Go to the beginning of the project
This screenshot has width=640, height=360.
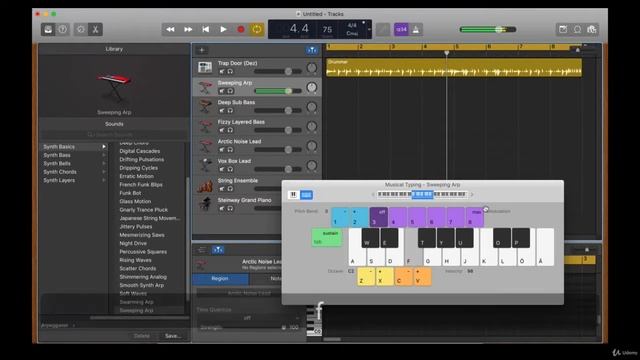206,29
